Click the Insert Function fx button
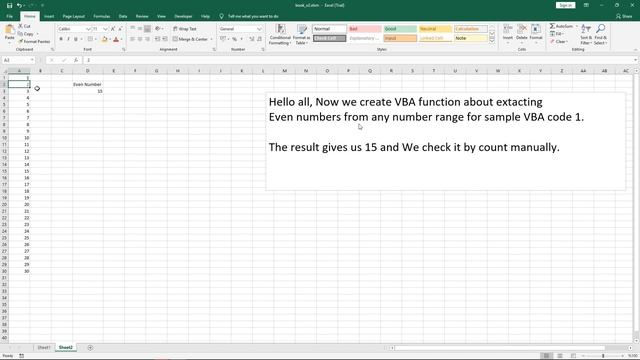Image resolution: width=640 pixels, height=360 pixels. click(x=76, y=60)
